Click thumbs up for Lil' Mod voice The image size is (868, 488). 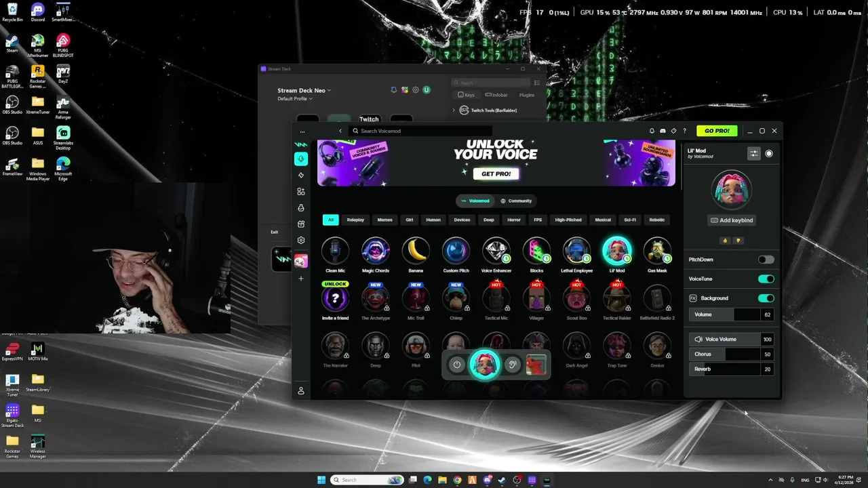pos(725,241)
